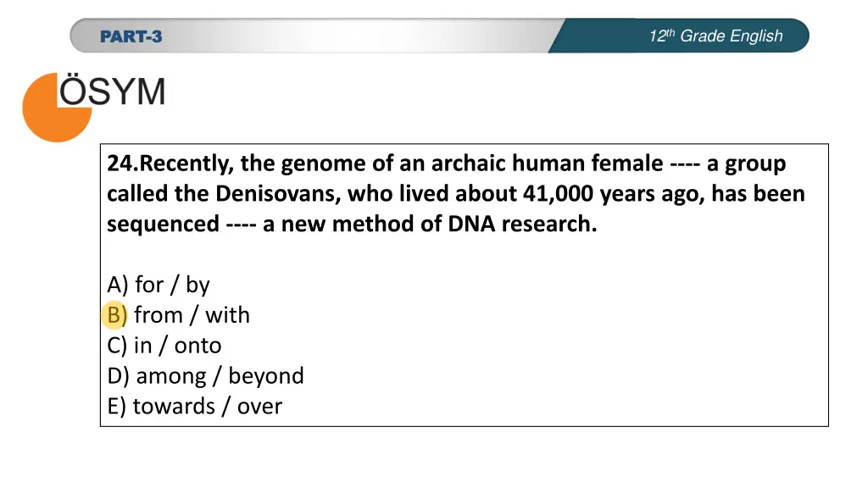Click the word 'from' in option B
Viewport: 868px width, 488px height.
(159, 315)
